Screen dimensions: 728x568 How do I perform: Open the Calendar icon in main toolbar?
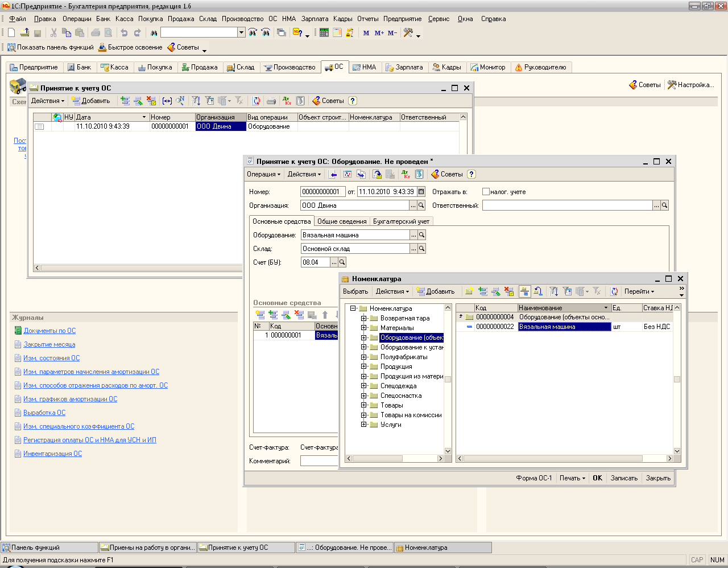coord(337,33)
